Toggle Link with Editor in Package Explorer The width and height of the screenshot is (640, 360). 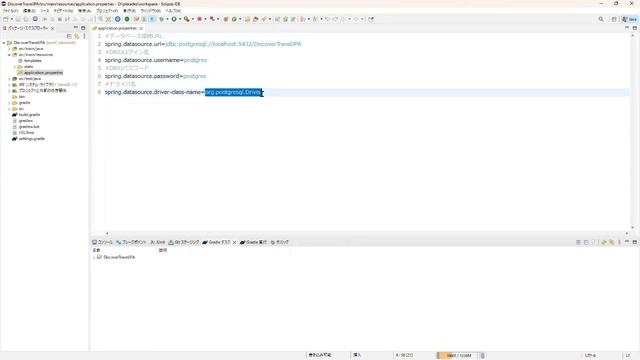(77, 36)
